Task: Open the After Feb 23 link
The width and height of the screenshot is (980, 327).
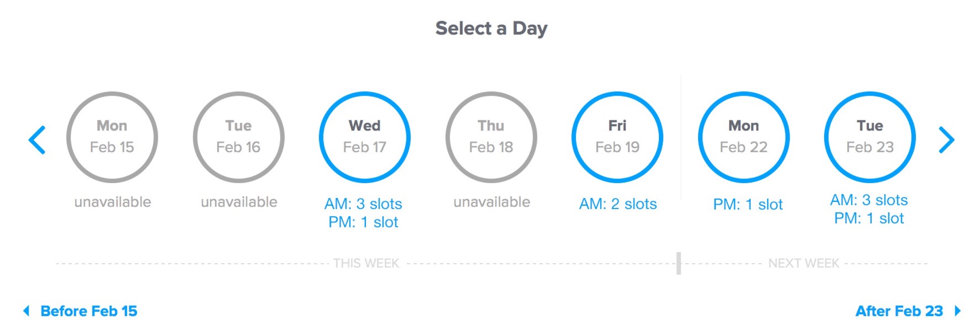Action: point(899,311)
